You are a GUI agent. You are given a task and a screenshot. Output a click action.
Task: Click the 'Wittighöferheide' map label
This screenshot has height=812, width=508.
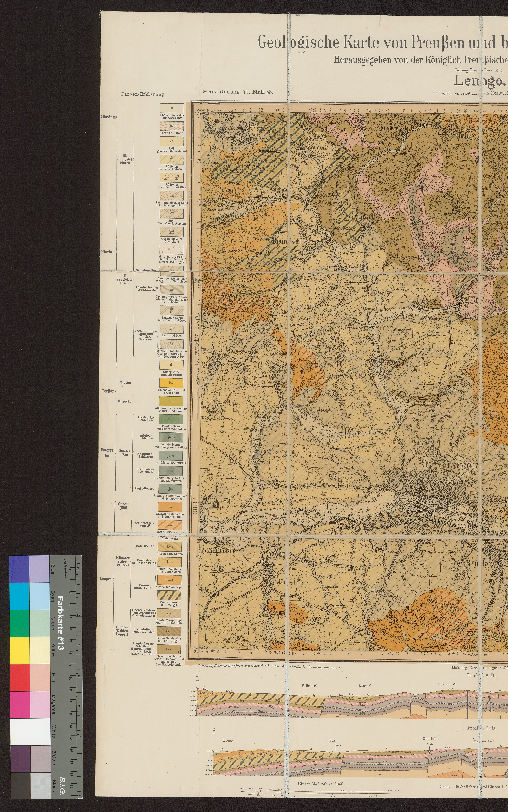(218, 418)
